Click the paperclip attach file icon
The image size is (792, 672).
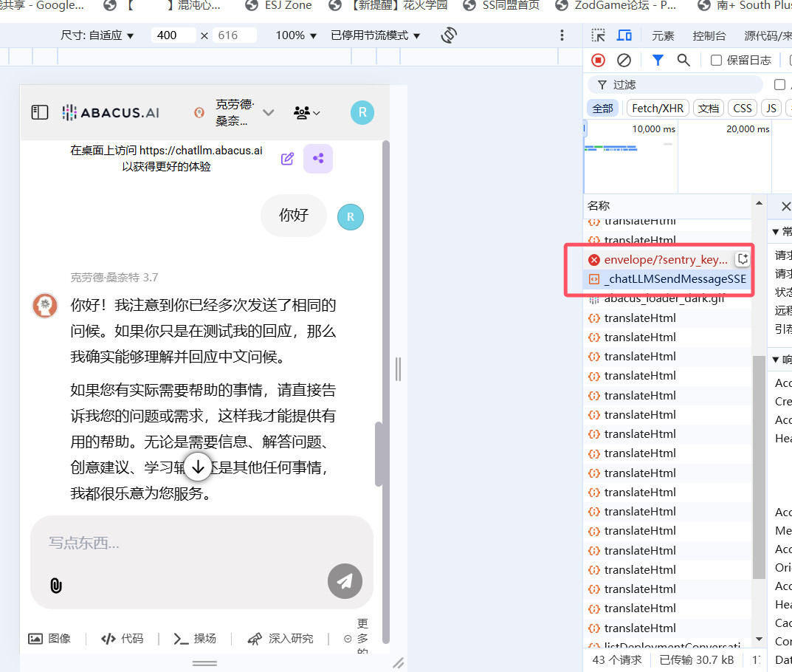pyautogui.click(x=56, y=586)
